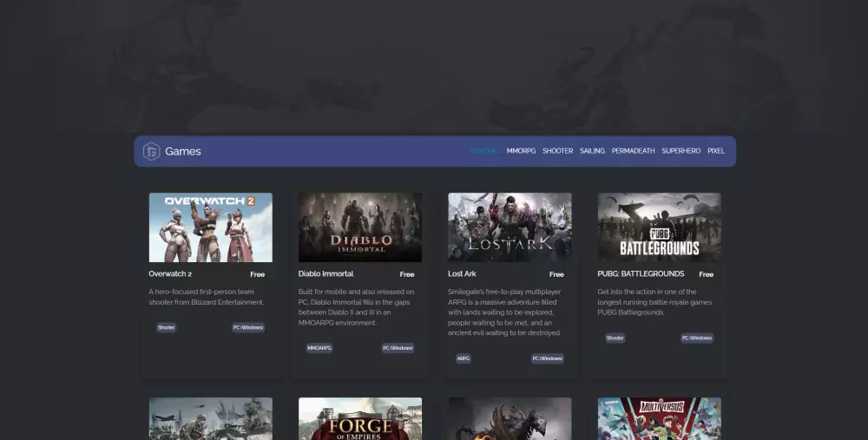Click the Free label on Overwatch 2
The image size is (868, 440).
(258, 274)
